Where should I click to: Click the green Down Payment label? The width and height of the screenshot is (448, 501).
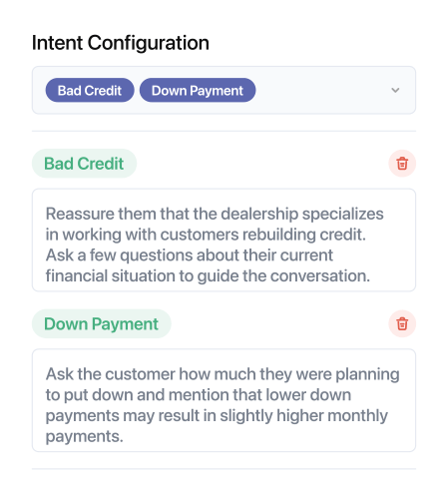102,323
